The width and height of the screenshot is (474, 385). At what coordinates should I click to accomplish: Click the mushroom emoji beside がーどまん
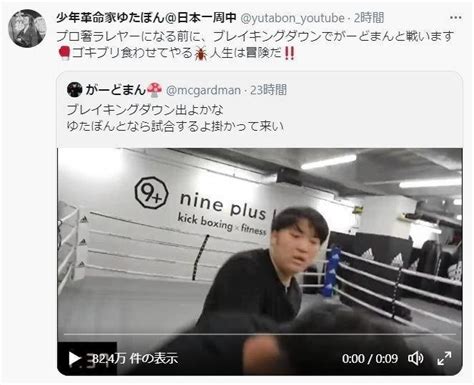tap(154, 90)
